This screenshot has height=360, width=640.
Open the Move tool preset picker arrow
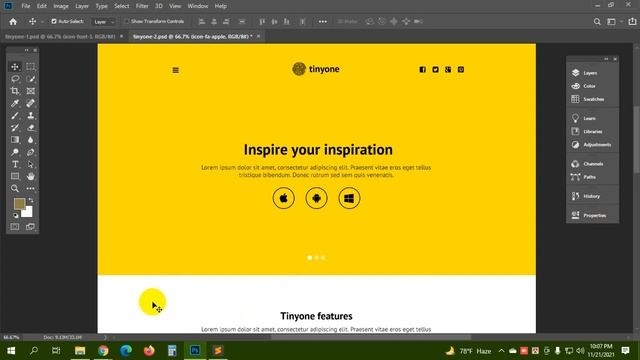[42, 22]
